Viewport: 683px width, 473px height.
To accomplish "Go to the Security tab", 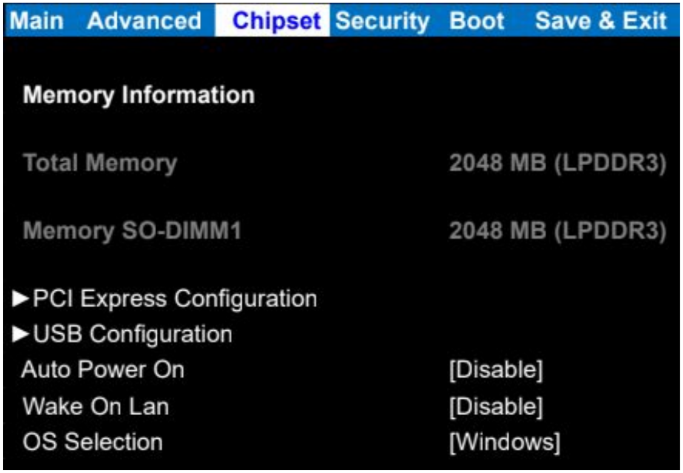I will tap(382, 20).
